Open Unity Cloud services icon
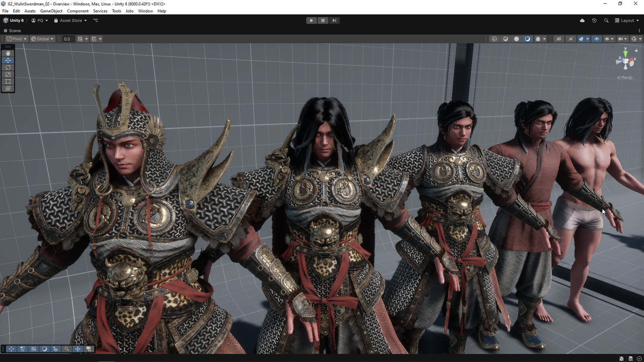The height and width of the screenshot is (362, 644). 582,21
